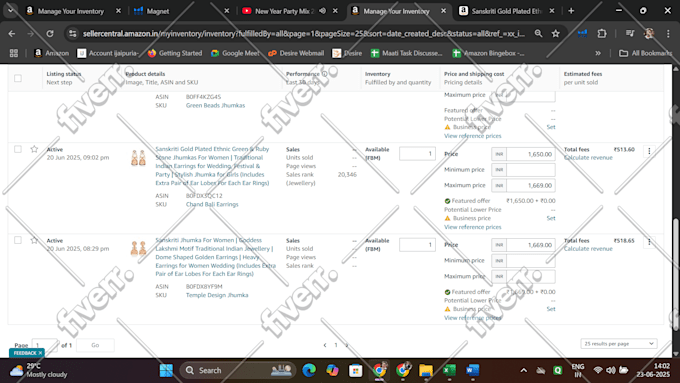680x383 pixels.
Task: Click the Chand Bali Earrings product thumbnail
Action: 138,157
